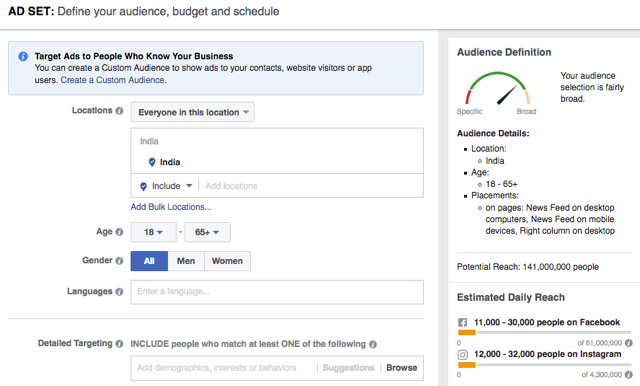Click the blue info icon beside Target Ads
This screenshot has width=640, height=386.
pyautogui.click(x=23, y=56)
